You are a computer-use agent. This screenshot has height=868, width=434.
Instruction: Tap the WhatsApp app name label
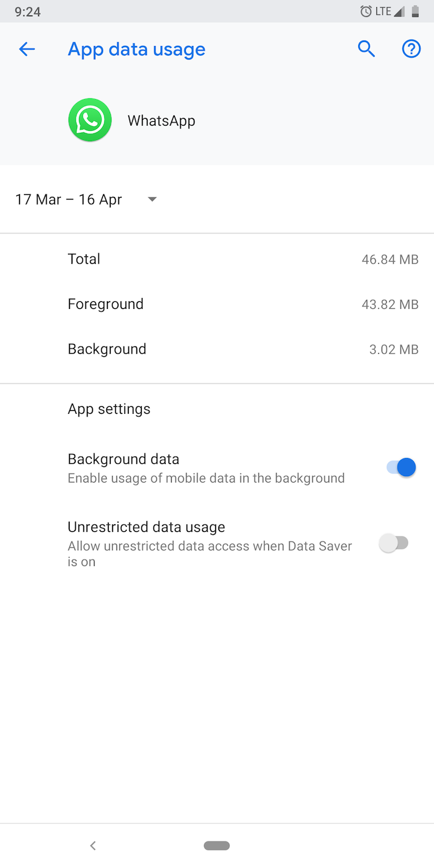[x=161, y=121]
